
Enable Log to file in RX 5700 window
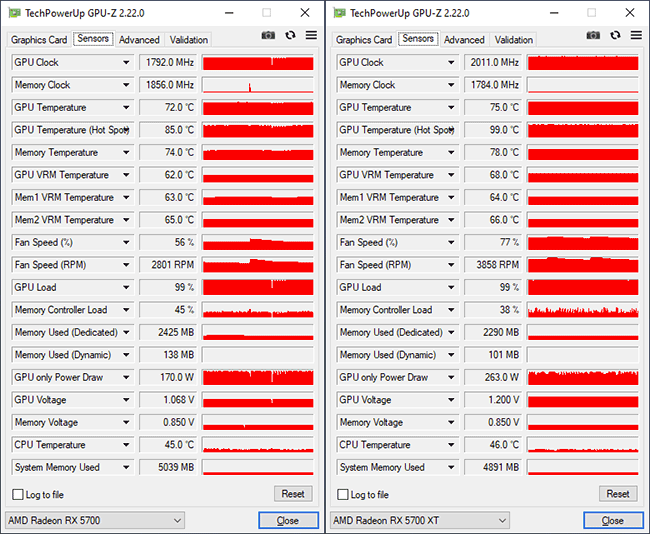coord(18,494)
